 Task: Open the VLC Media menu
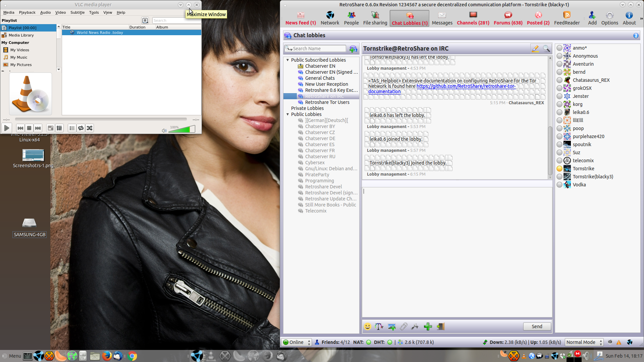(x=9, y=12)
